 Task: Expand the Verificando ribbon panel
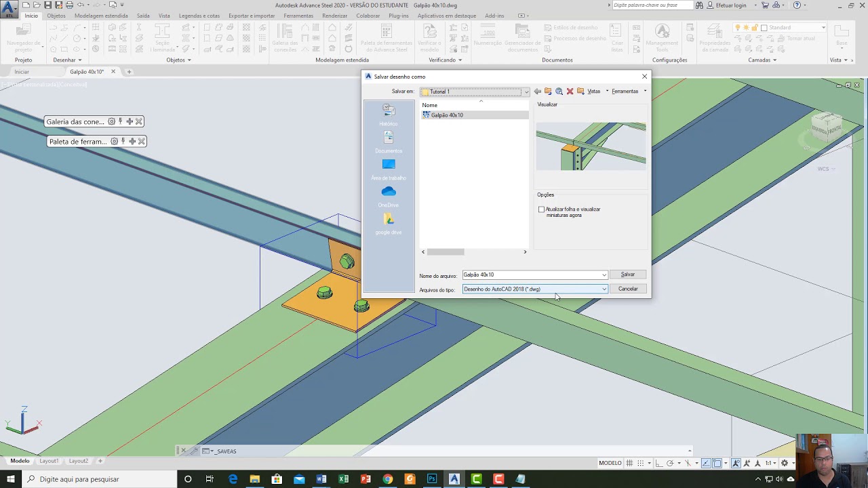point(445,60)
